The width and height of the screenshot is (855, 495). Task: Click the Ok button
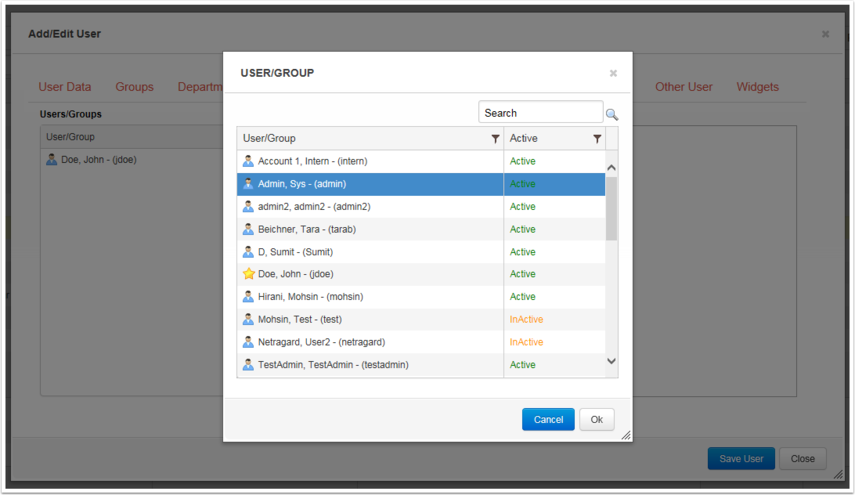[597, 419]
